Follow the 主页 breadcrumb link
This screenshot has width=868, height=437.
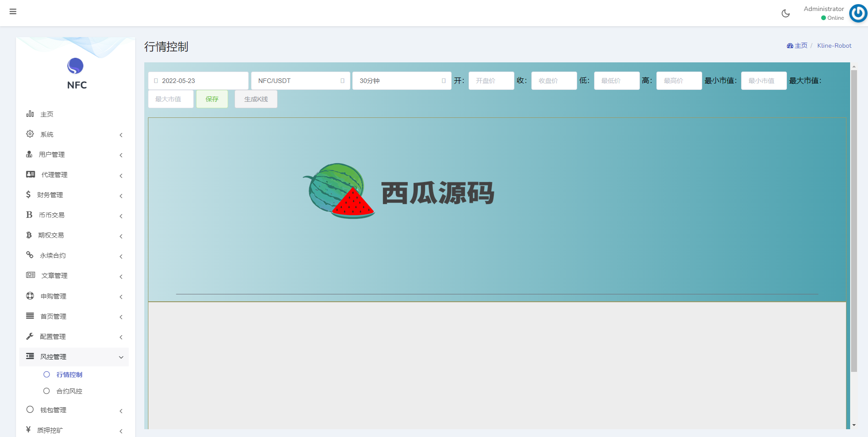[x=801, y=46]
